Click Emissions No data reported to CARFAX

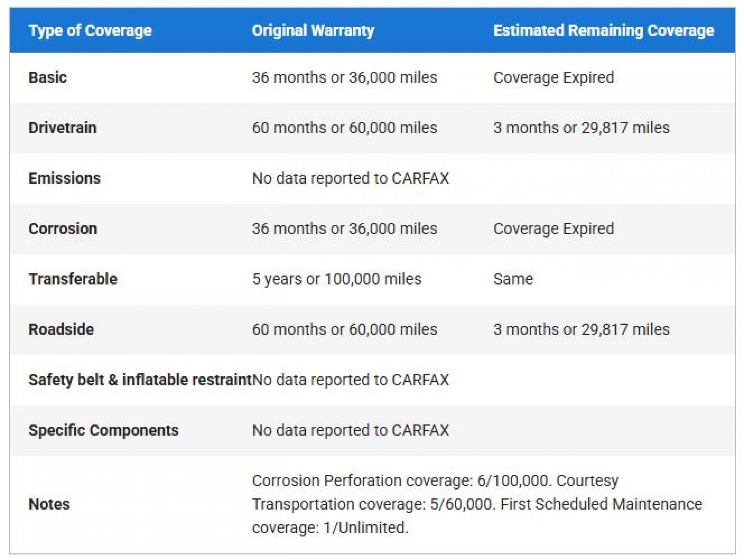point(350,178)
